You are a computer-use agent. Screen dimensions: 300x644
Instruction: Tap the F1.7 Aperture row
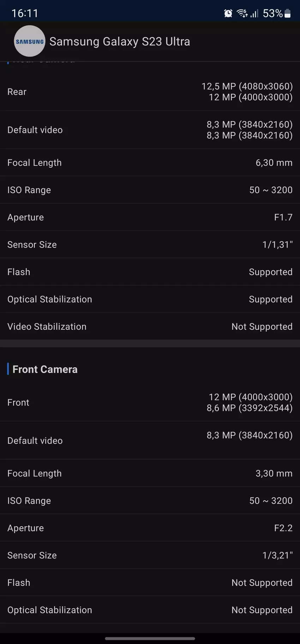[x=150, y=217]
